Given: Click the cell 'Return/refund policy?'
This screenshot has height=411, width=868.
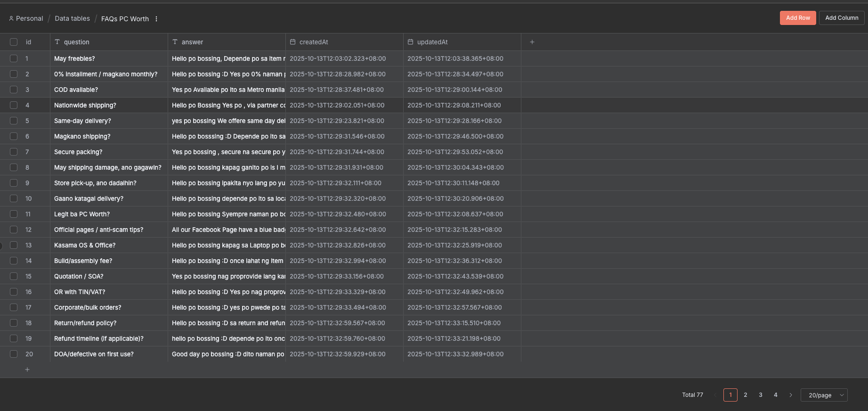Looking at the screenshot, I should [x=109, y=323].
